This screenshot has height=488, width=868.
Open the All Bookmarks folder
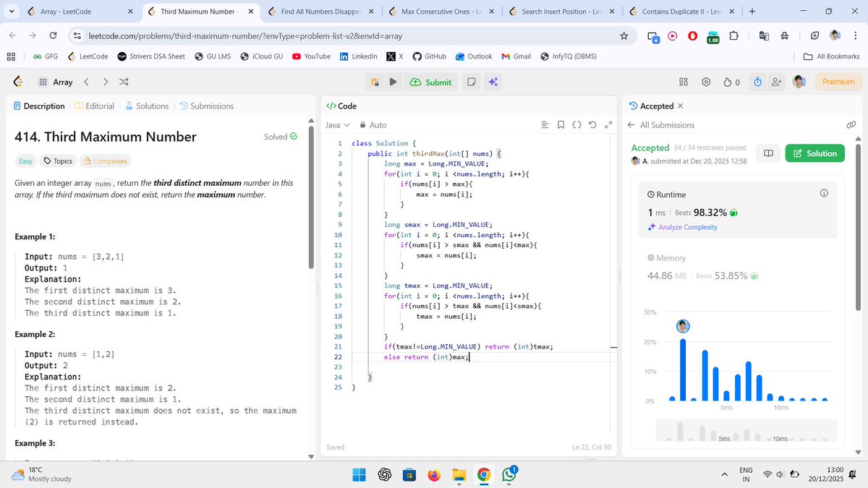832,56
